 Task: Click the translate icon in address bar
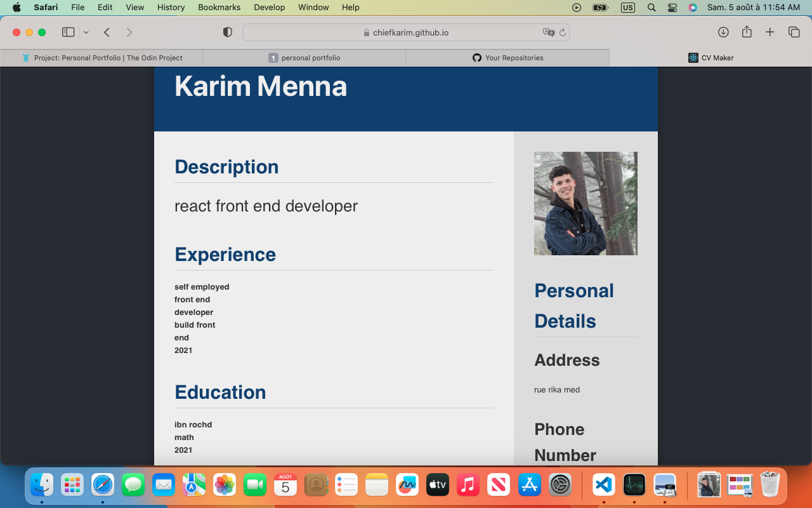(548, 32)
